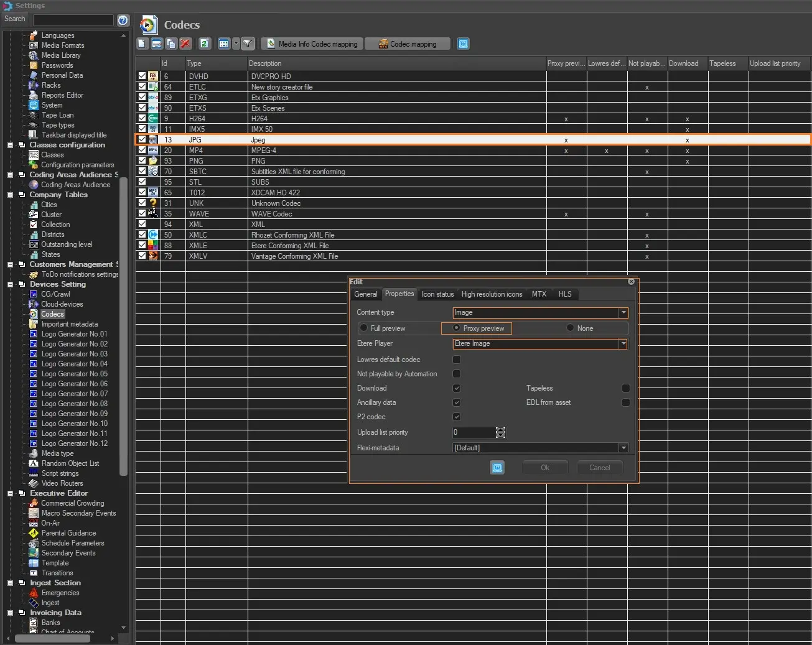The image size is (812, 645).
Task: Enable the Lowres default codec checkbox
Action: pos(457,360)
